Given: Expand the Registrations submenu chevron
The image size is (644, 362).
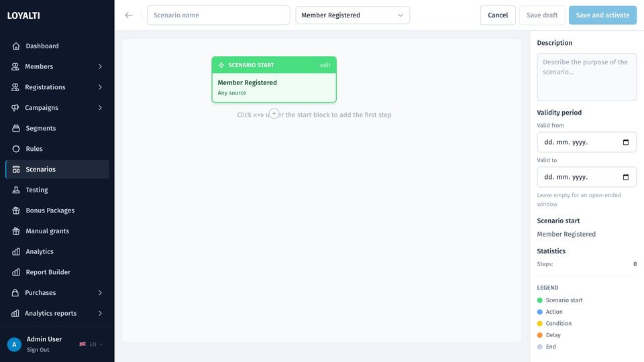Looking at the screenshot, I should click(100, 87).
